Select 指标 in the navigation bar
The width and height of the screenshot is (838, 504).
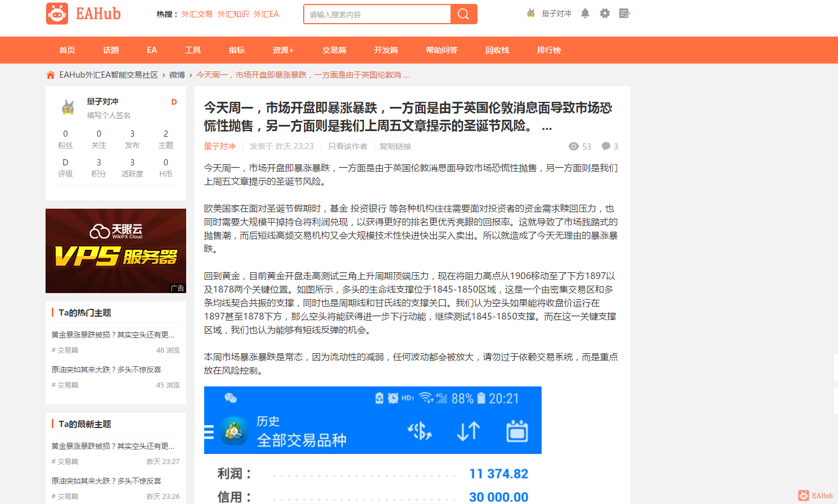pos(237,50)
